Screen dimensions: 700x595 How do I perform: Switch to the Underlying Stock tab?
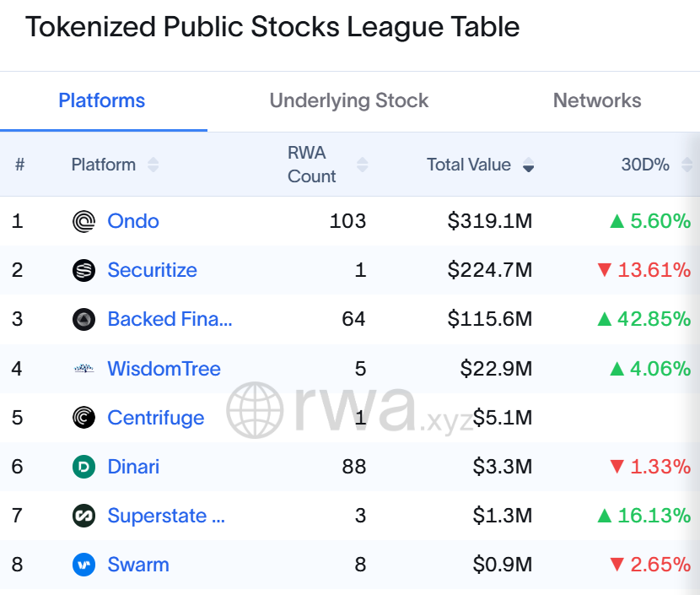click(x=348, y=100)
